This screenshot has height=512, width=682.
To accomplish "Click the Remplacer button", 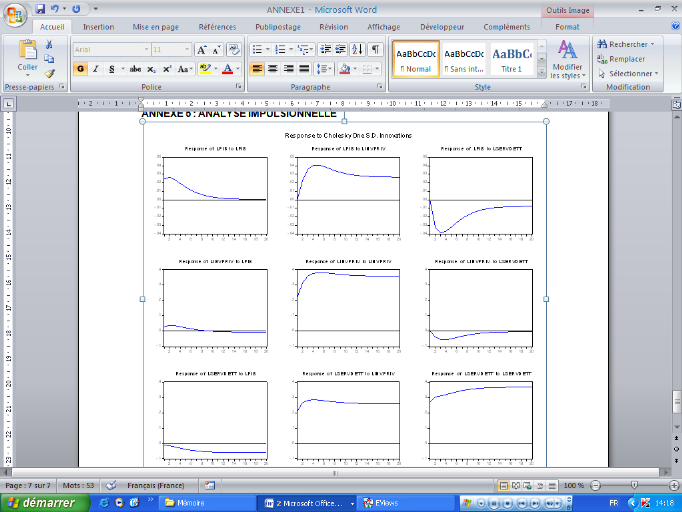I will 627,59.
